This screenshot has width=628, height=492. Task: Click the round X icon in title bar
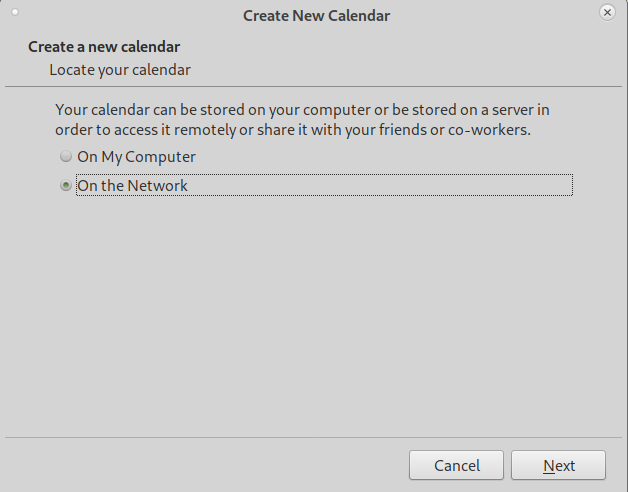point(607,13)
